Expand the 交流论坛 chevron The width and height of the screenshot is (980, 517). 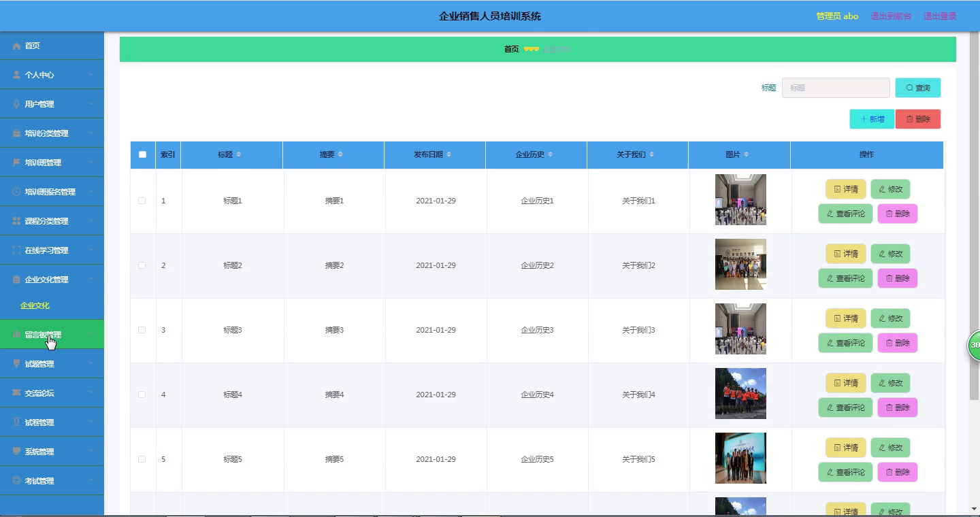(91, 393)
